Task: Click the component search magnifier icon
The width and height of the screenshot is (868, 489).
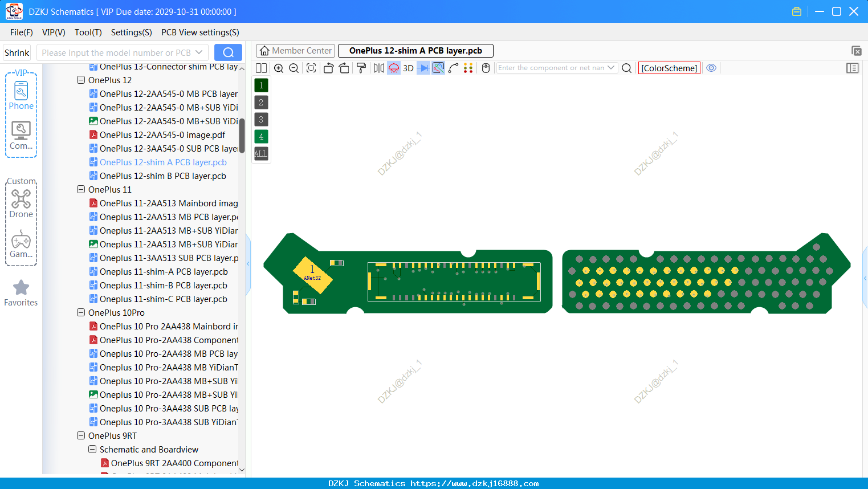Action: point(626,68)
